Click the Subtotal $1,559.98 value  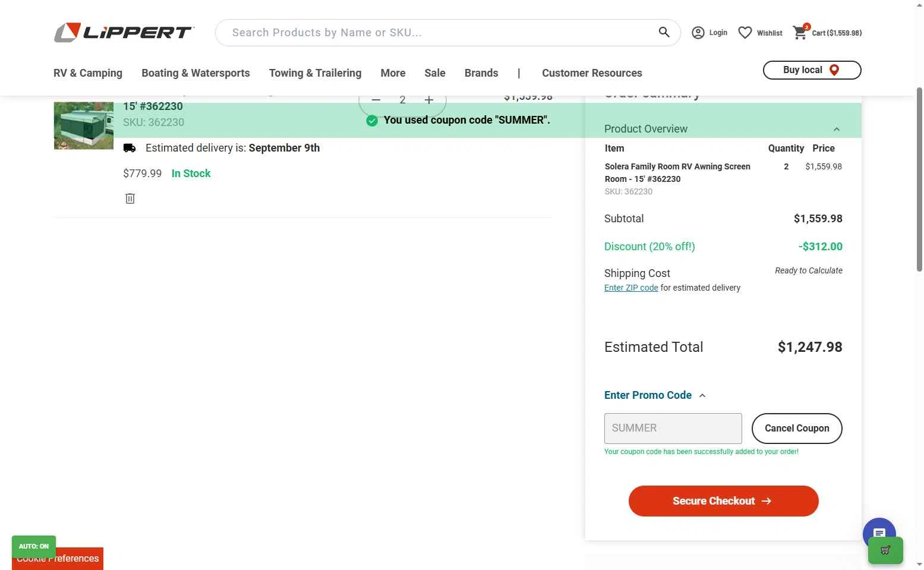tap(818, 219)
